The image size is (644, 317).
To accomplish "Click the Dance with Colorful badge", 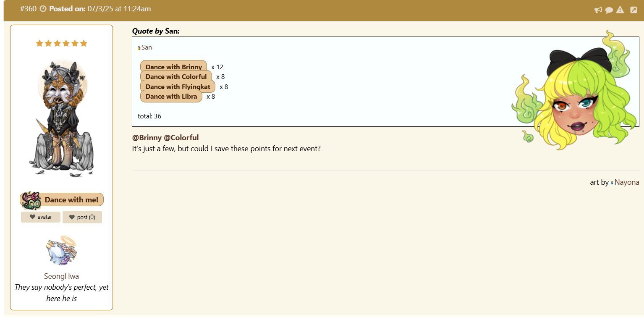I will 176,76.
